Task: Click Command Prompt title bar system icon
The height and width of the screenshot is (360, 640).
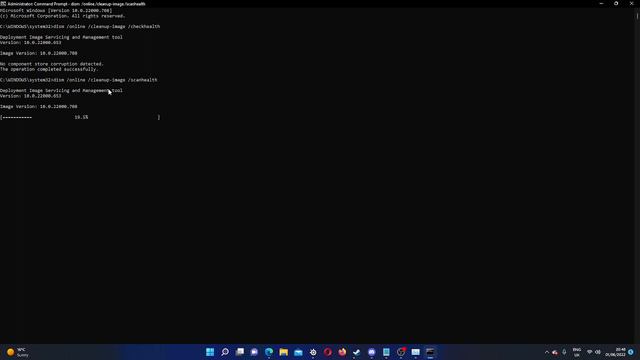Action: [3, 4]
